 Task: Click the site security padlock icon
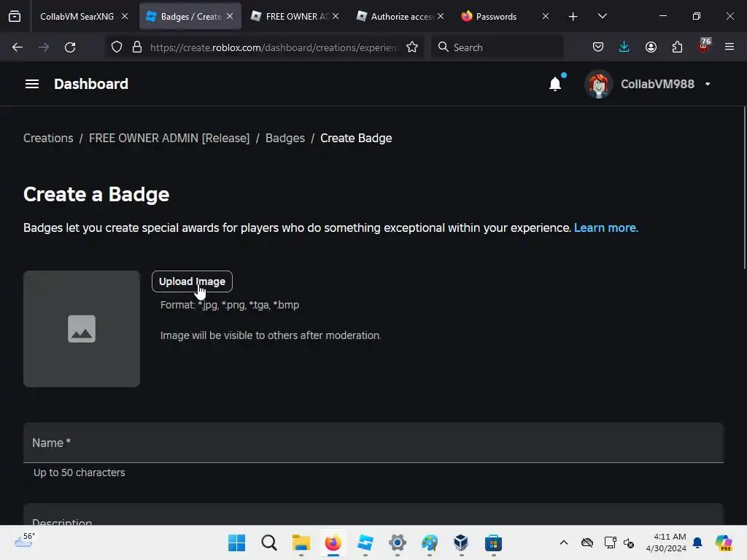tap(137, 47)
